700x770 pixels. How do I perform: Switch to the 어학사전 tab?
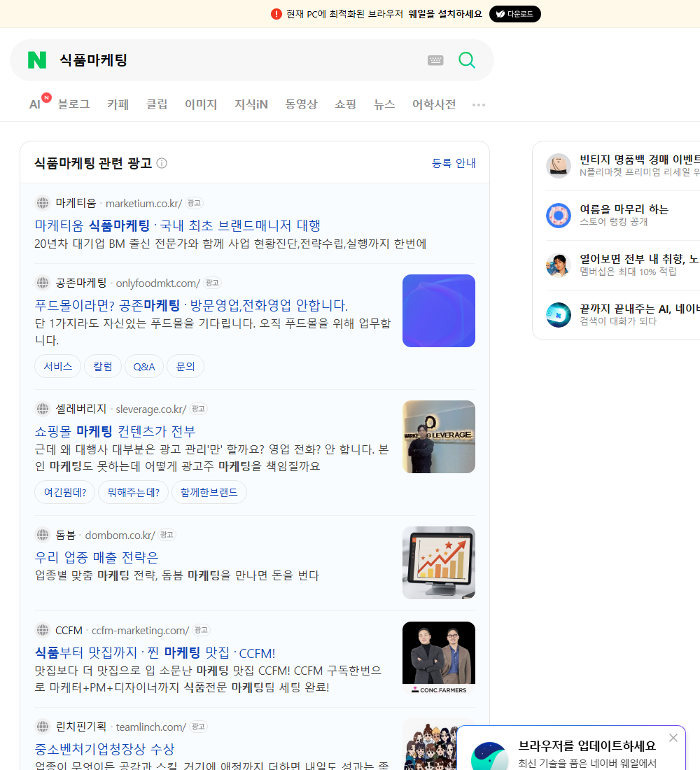coord(434,104)
